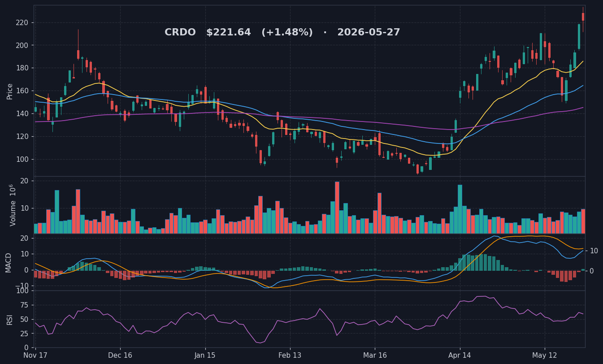The width and height of the screenshot is (603, 364).
Task: Click the Price axis label
Action: (x=10, y=91)
